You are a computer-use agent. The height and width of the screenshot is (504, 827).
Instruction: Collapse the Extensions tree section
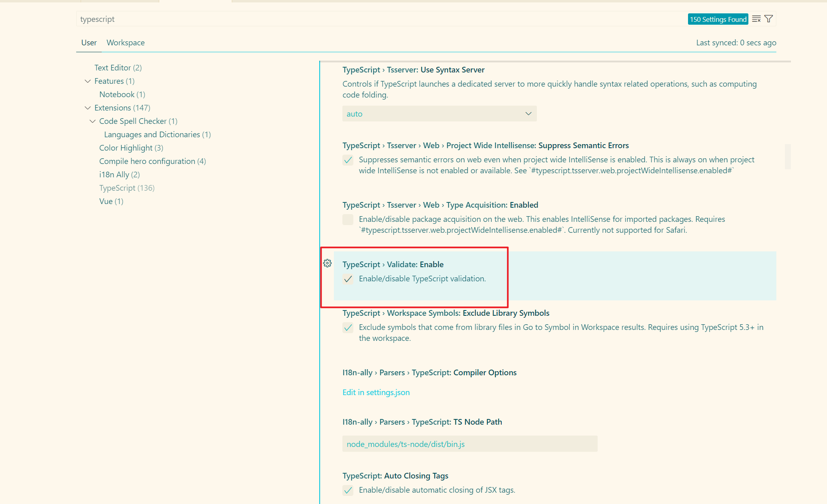point(88,108)
